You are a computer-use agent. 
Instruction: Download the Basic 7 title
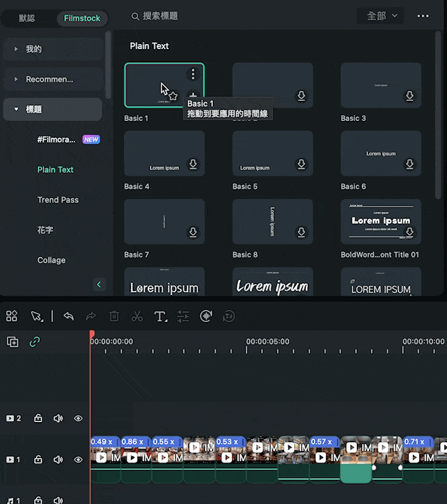(193, 232)
